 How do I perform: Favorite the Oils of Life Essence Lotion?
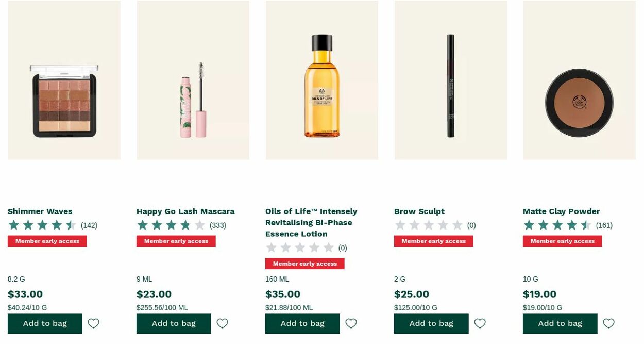point(351,323)
